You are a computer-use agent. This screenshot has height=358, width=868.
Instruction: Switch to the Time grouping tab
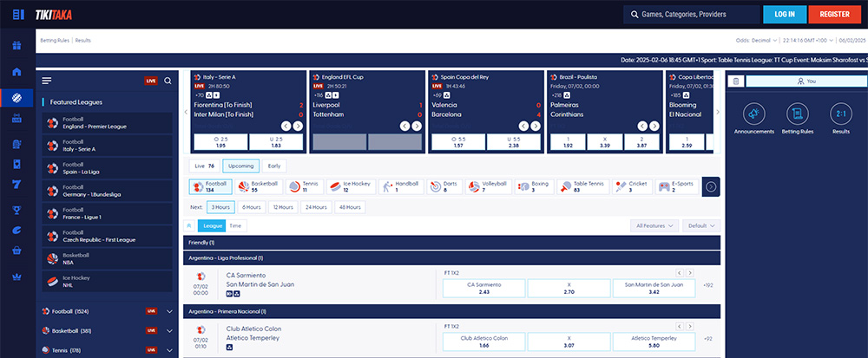[236, 225]
